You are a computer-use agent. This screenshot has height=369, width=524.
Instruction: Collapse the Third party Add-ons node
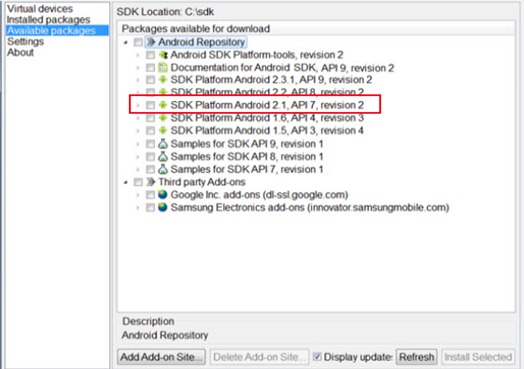point(126,182)
